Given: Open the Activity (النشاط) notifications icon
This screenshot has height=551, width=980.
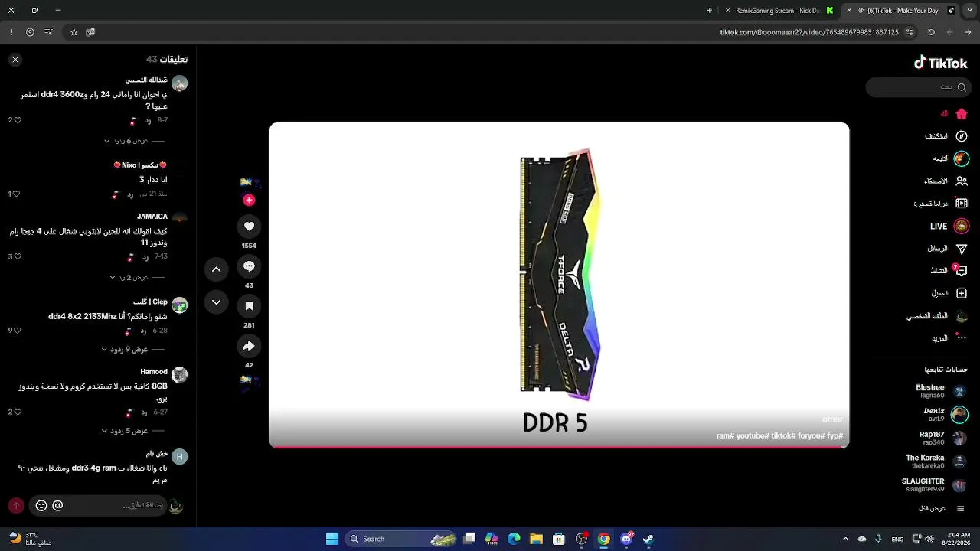Looking at the screenshot, I should (962, 271).
